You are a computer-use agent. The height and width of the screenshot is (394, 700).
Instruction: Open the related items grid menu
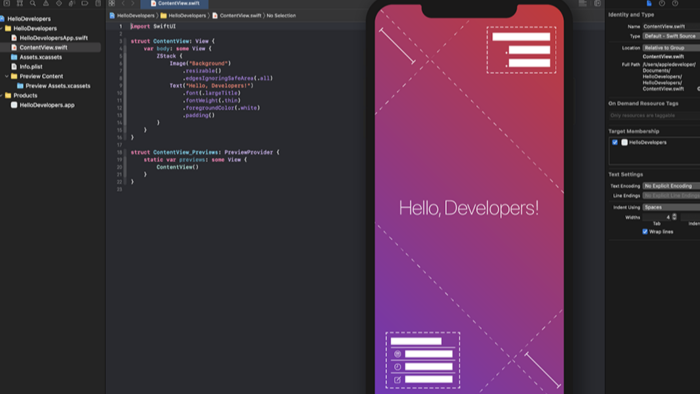112,3
